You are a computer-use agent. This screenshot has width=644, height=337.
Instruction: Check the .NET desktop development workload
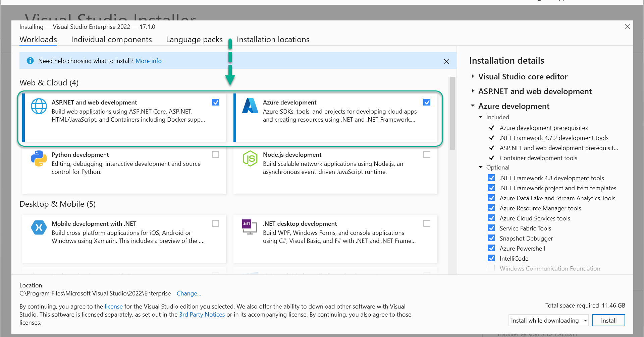click(x=427, y=223)
